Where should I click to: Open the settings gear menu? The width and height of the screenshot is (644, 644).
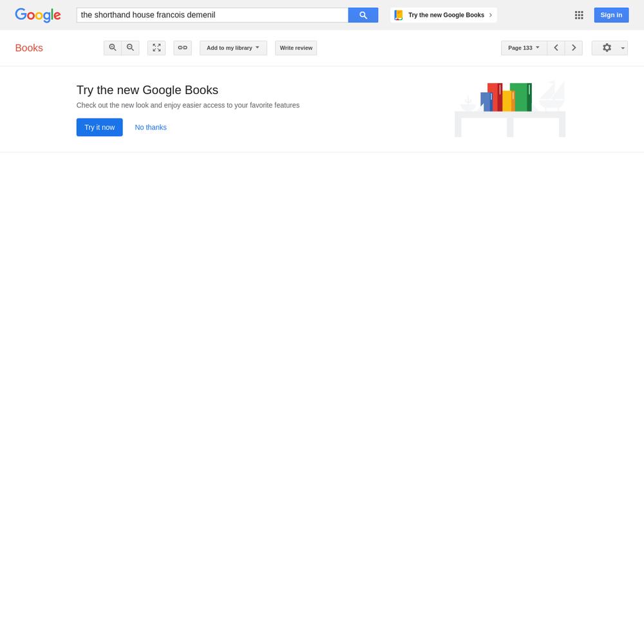click(607, 48)
